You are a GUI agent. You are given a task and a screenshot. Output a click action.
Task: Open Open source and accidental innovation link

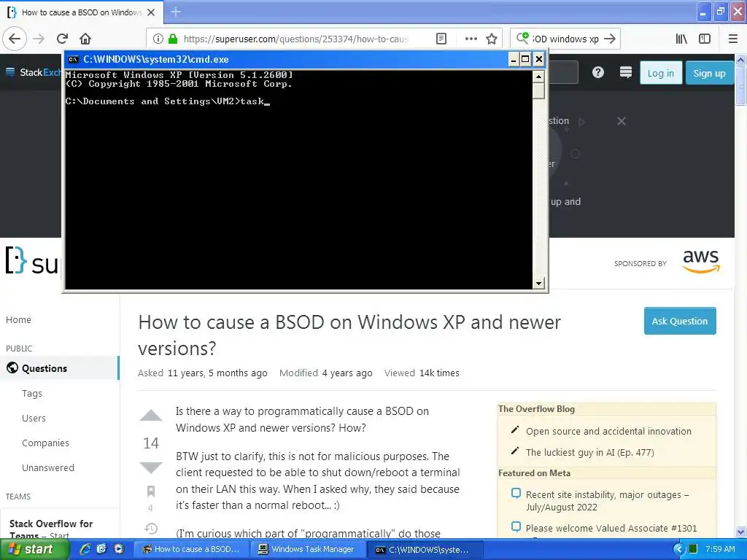[608, 432]
